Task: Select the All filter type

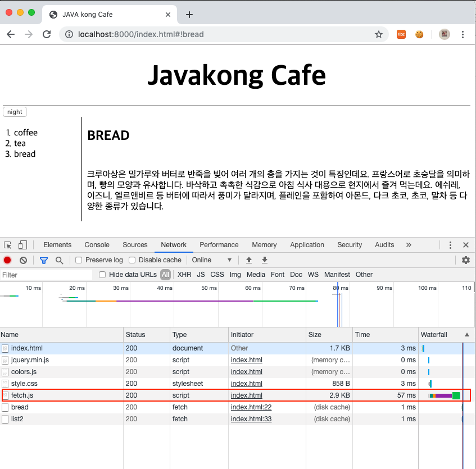Action: pyautogui.click(x=165, y=275)
